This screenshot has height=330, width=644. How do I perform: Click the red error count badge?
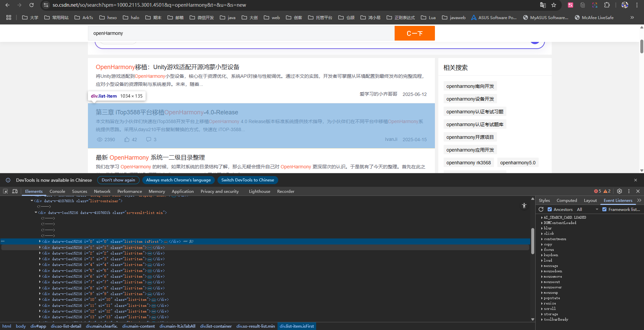tap(597, 191)
